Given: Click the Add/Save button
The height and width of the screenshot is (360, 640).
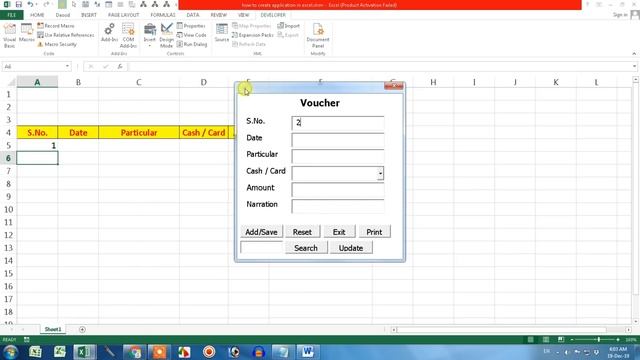Looking at the screenshot, I should (261, 232).
